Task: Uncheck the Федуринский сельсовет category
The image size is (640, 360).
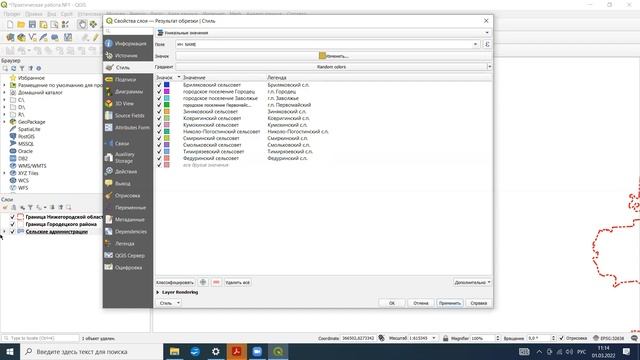Action: tap(159, 158)
